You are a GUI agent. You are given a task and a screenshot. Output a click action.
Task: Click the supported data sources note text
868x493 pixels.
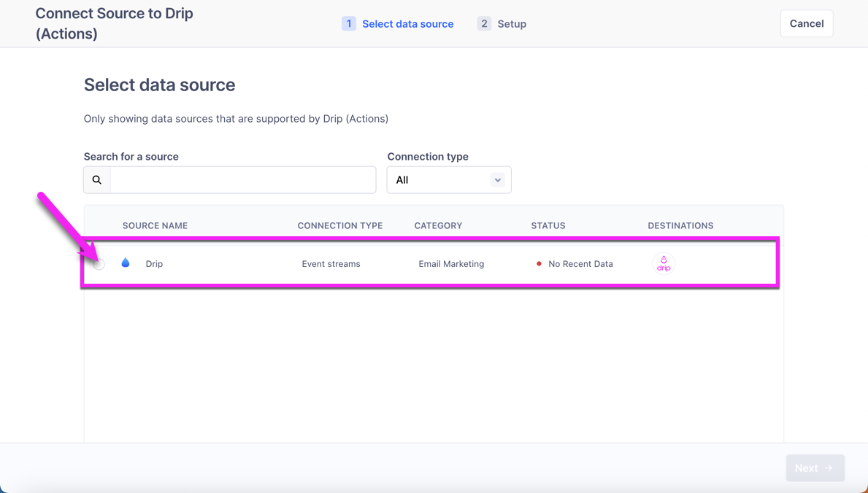[x=236, y=119]
